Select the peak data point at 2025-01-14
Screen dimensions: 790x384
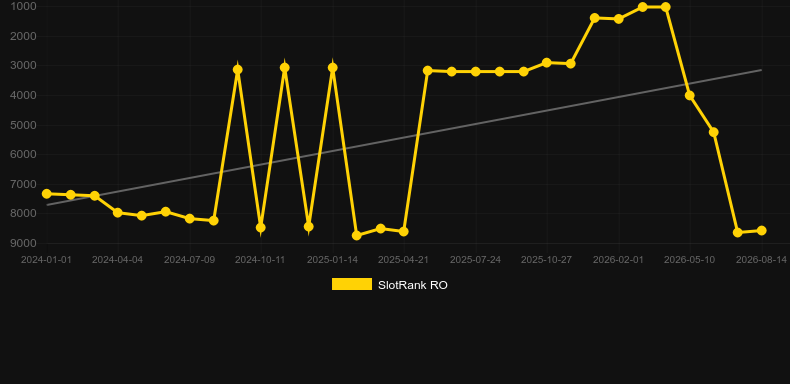coord(333,68)
